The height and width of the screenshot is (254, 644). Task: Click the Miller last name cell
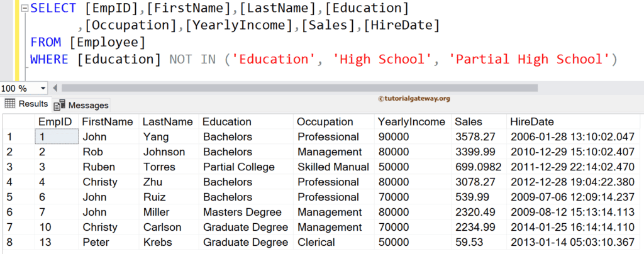(x=169, y=212)
